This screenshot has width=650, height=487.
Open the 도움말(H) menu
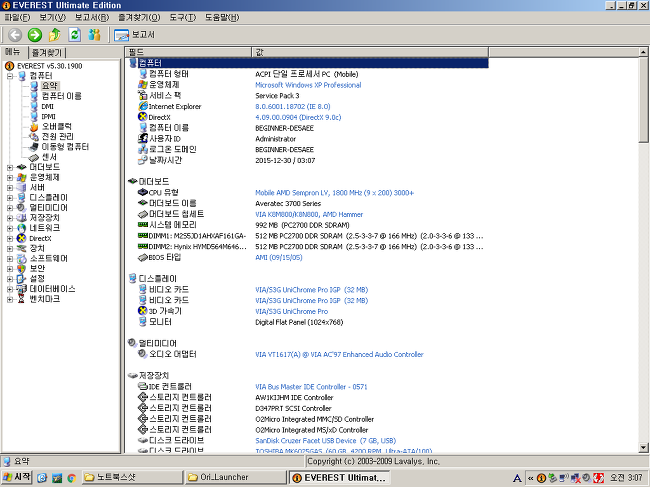pyautogui.click(x=222, y=17)
